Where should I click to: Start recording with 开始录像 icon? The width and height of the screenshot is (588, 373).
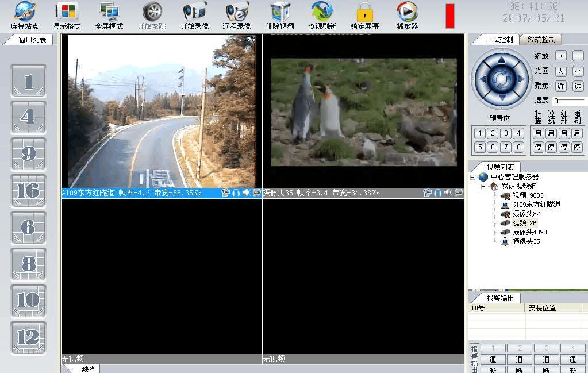194,16
